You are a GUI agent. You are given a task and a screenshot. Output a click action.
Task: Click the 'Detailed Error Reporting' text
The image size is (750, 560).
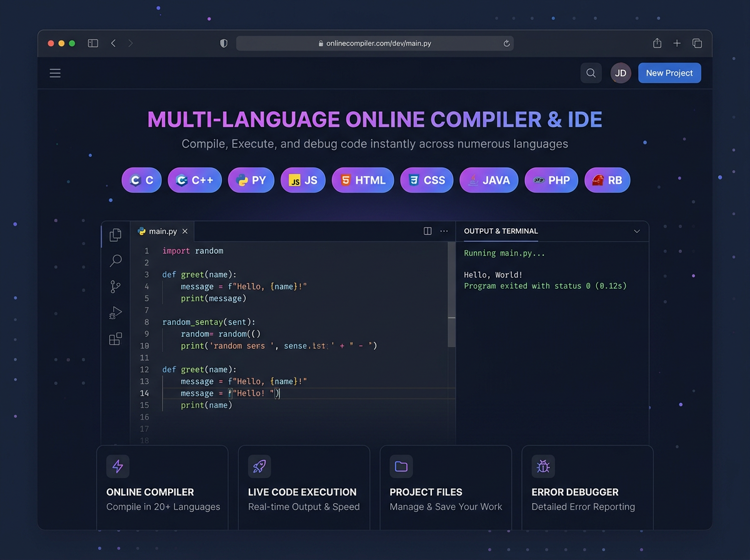(x=583, y=507)
